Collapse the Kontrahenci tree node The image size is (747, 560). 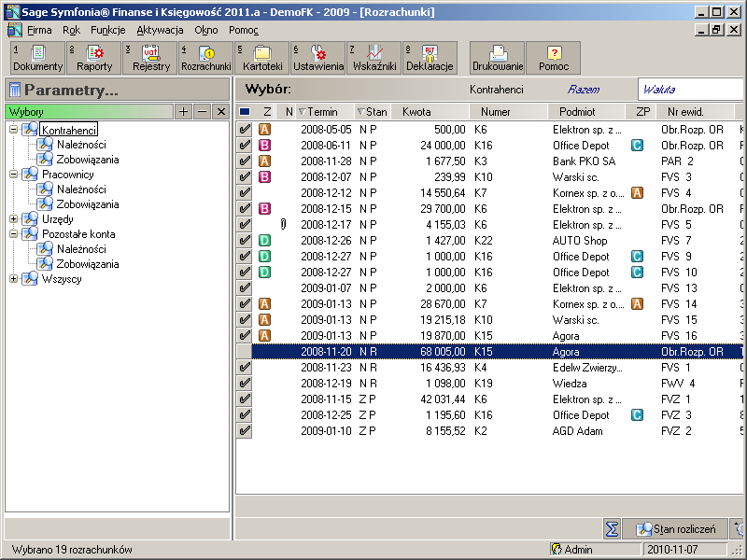point(14,130)
